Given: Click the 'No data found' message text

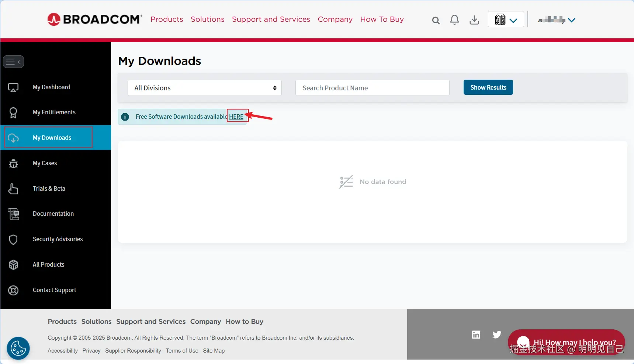Looking at the screenshot, I should [x=383, y=182].
